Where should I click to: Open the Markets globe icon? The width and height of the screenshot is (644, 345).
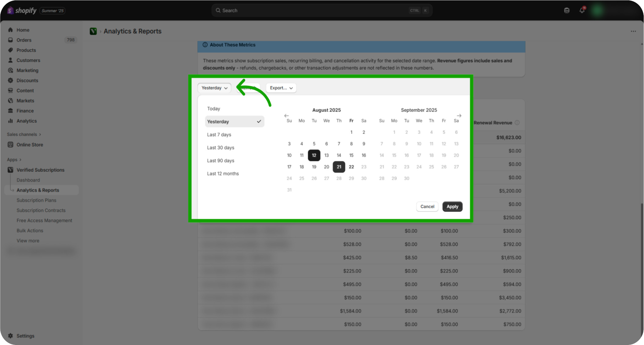click(10, 100)
